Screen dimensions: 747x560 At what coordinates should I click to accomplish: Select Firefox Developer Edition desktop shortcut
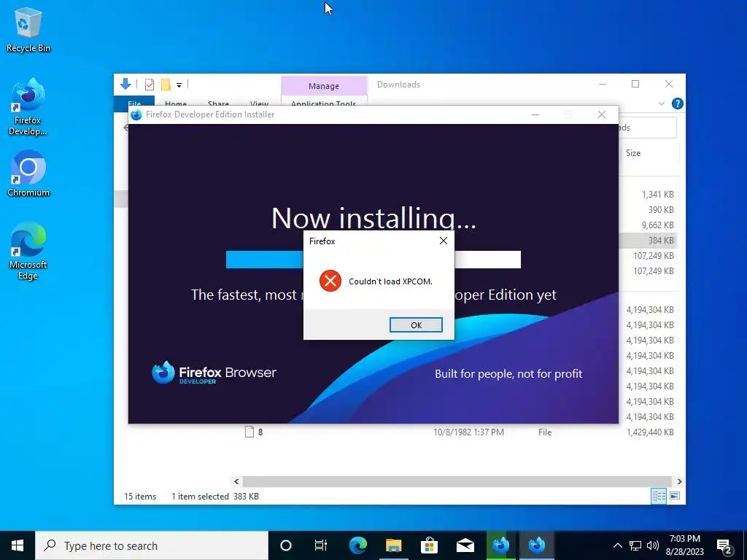28,106
